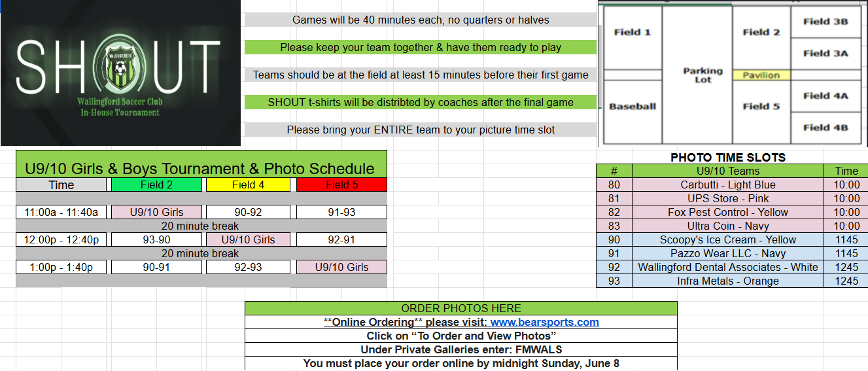The height and width of the screenshot is (371, 868).
Task: Select the PHOTO TIME SLOTS title cell
Action: point(728,157)
